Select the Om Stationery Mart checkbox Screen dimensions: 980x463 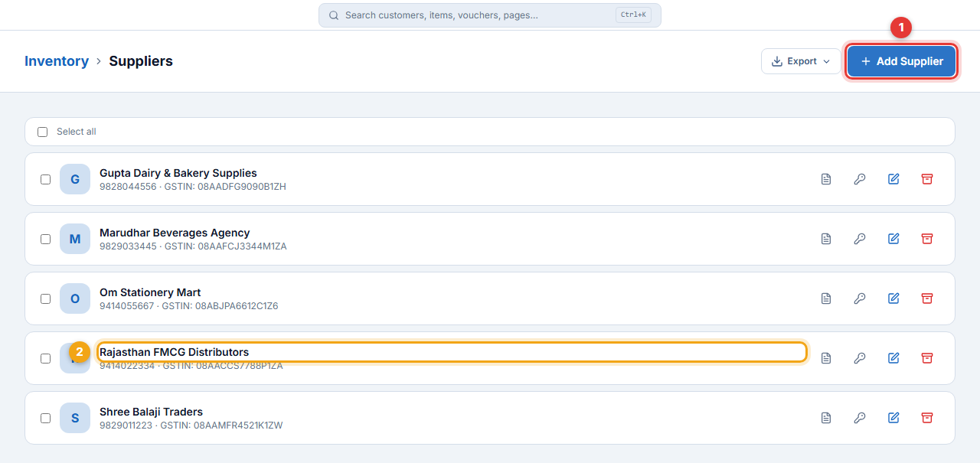pyautogui.click(x=46, y=298)
